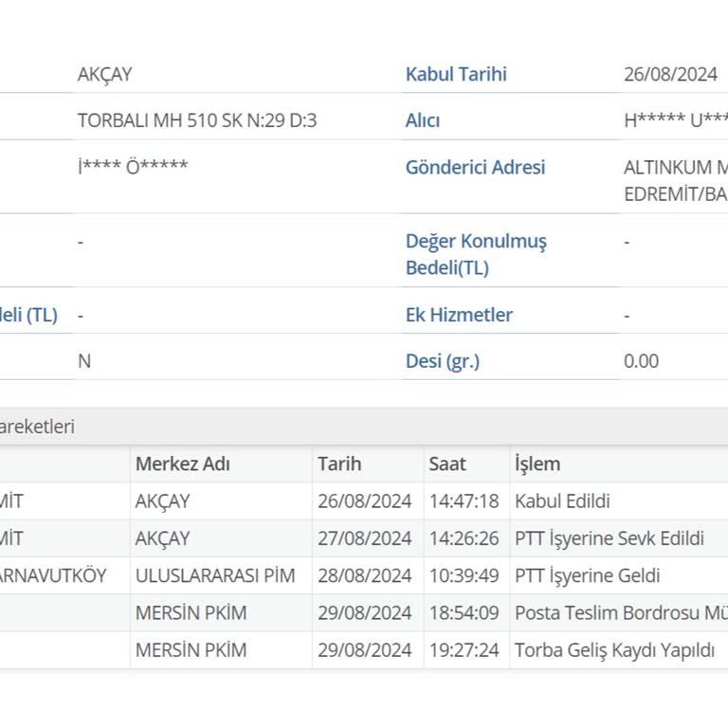Click the Değer Konulmuş Bedeli(TL) label
Viewport: 728px width, 728px height.
pyautogui.click(x=476, y=254)
